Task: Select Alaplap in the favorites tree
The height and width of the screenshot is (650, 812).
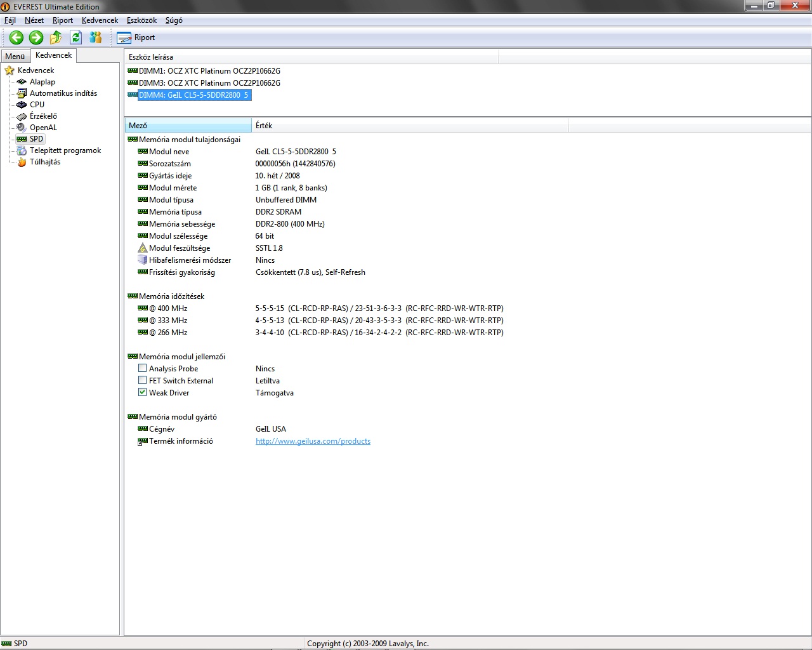Action: 36,82
